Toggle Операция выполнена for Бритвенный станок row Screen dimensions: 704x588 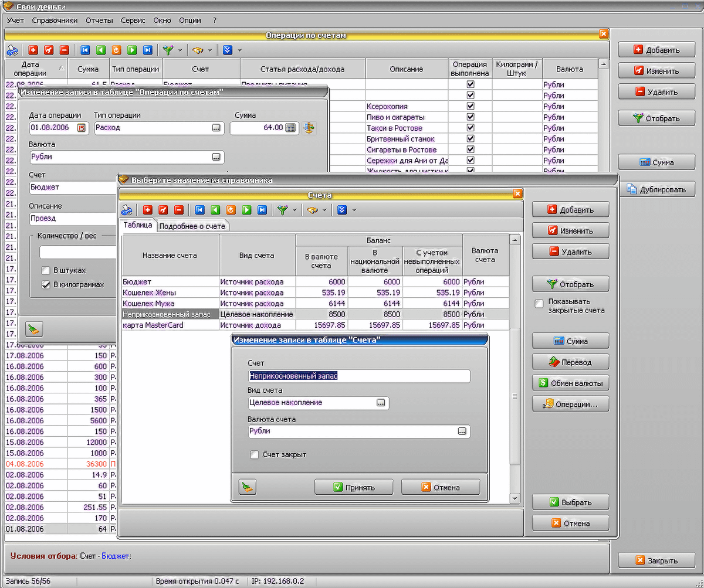point(471,139)
